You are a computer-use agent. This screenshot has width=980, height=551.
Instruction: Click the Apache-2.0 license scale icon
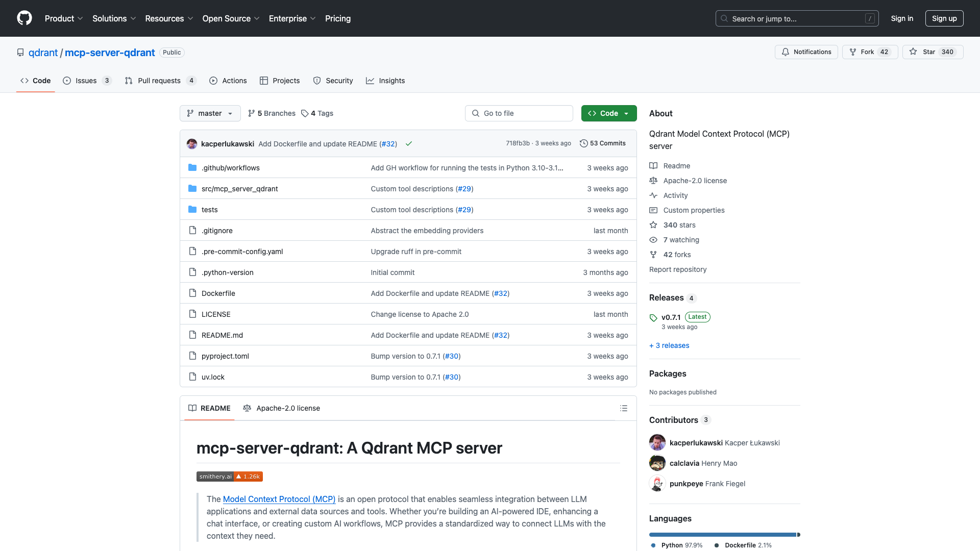(x=653, y=181)
